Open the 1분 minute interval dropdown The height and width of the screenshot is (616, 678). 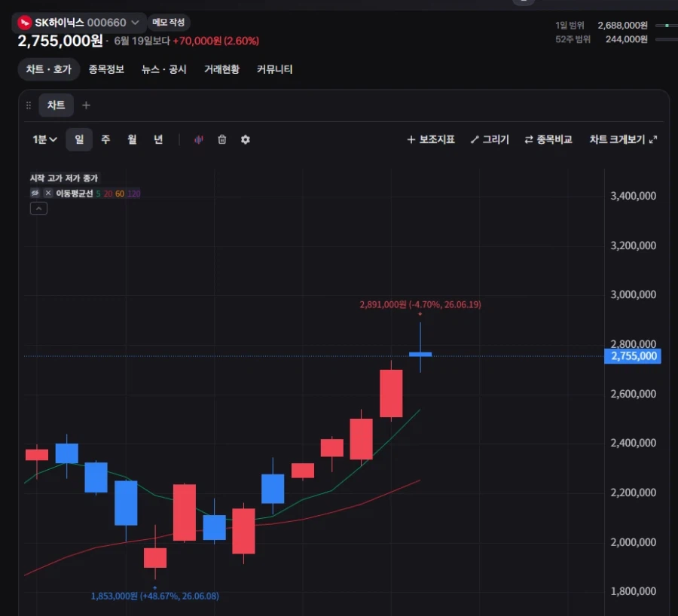[44, 139]
